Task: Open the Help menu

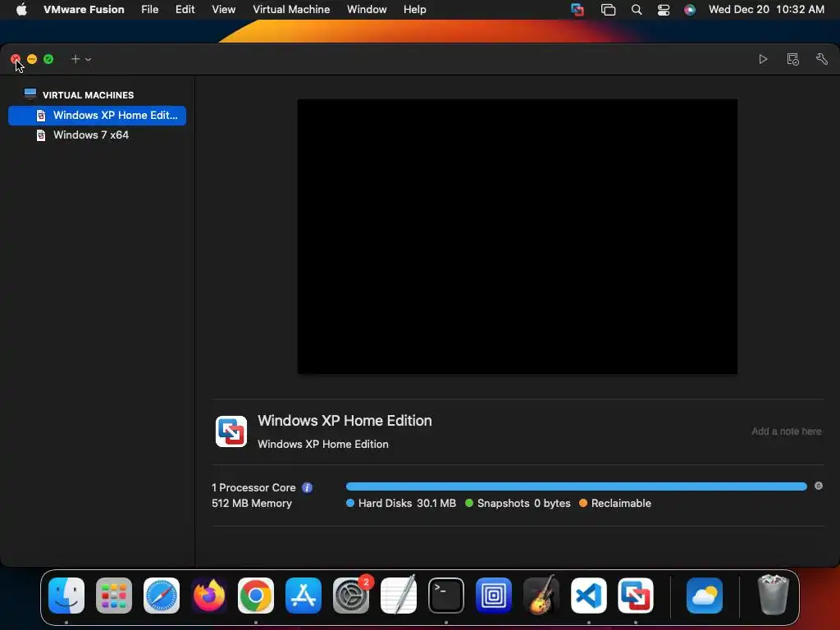Action: pyautogui.click(x=414, y=10)
